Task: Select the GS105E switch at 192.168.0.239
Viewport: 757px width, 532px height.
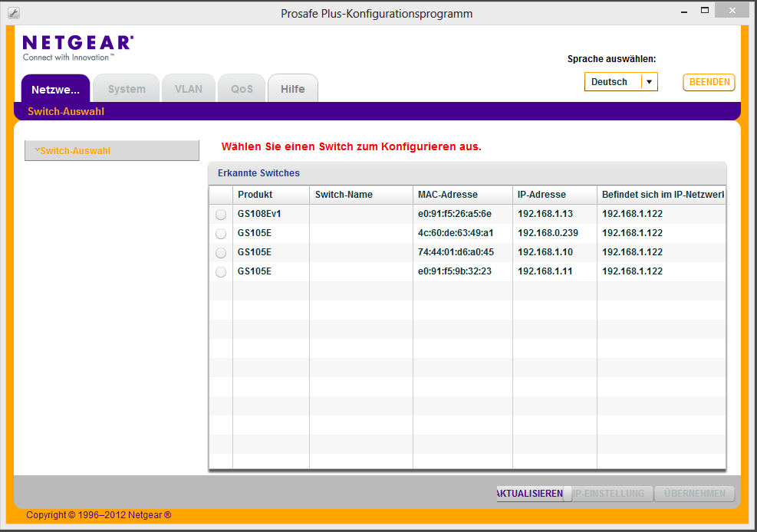Action: pyautogui.click(x=221, y=234)
